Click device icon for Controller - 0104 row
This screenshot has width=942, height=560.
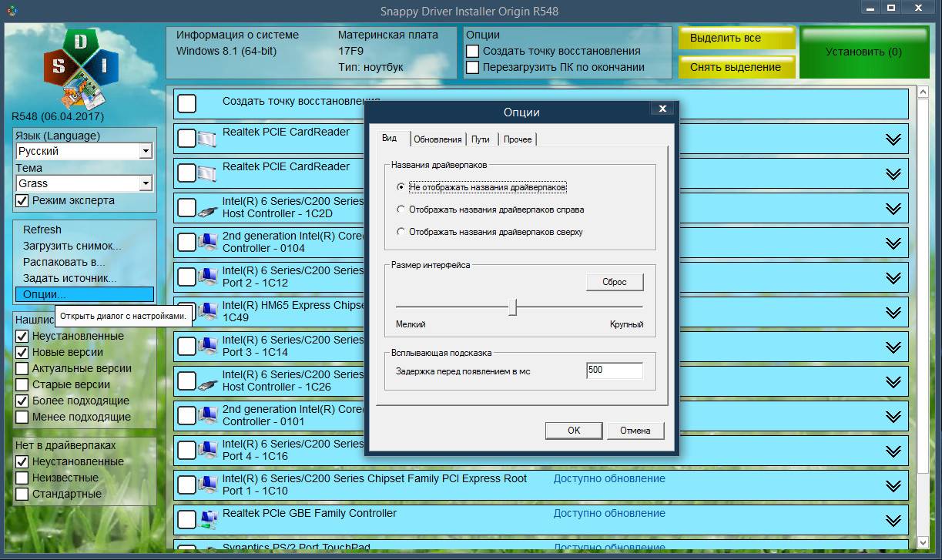click(x=208, y=243)
